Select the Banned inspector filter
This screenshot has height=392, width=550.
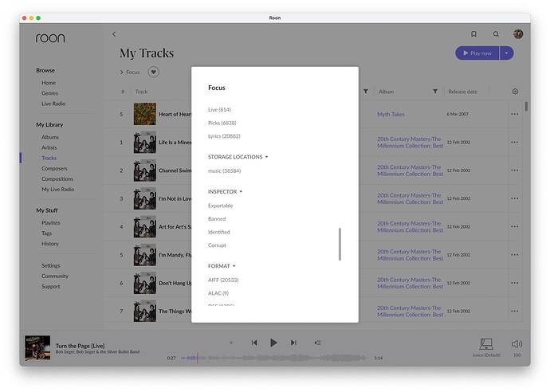[217, 219]
